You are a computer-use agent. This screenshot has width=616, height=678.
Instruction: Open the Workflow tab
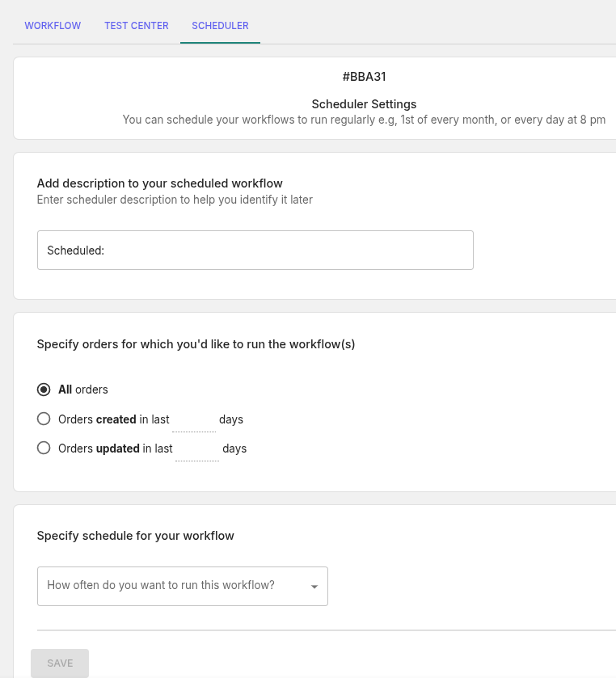click(53, 26)
